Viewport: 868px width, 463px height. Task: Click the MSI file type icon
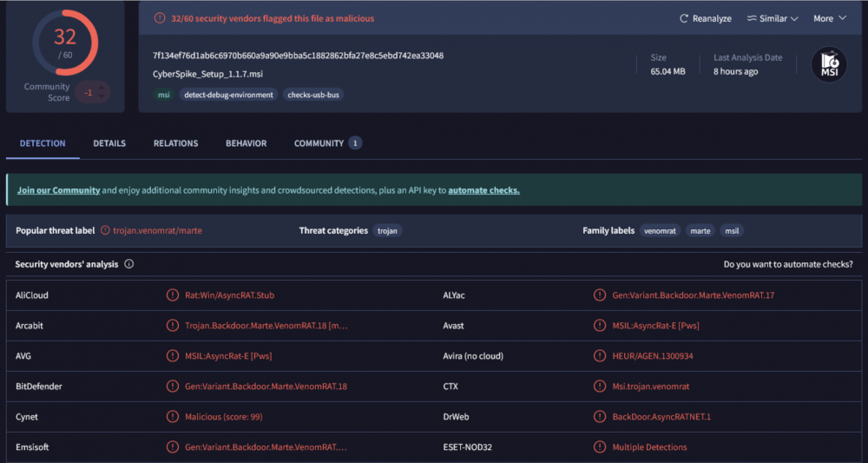point(828,65)
